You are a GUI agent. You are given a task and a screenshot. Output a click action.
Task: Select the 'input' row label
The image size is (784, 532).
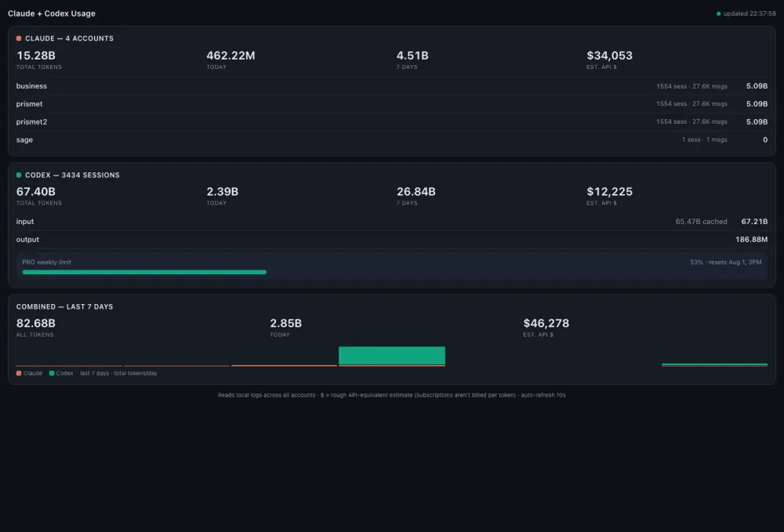pos(25,221)
